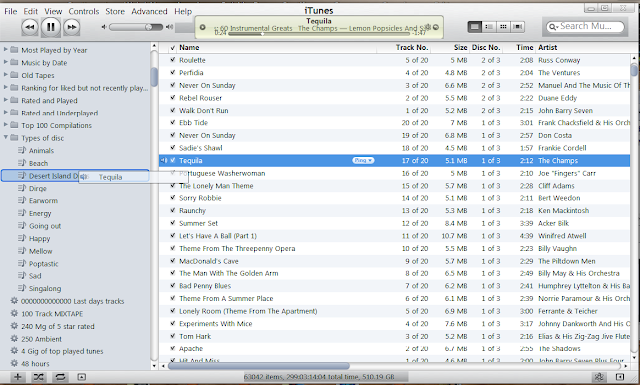
Task: Open Genius sidebar atom icon
Action: (x=599, y=377)
